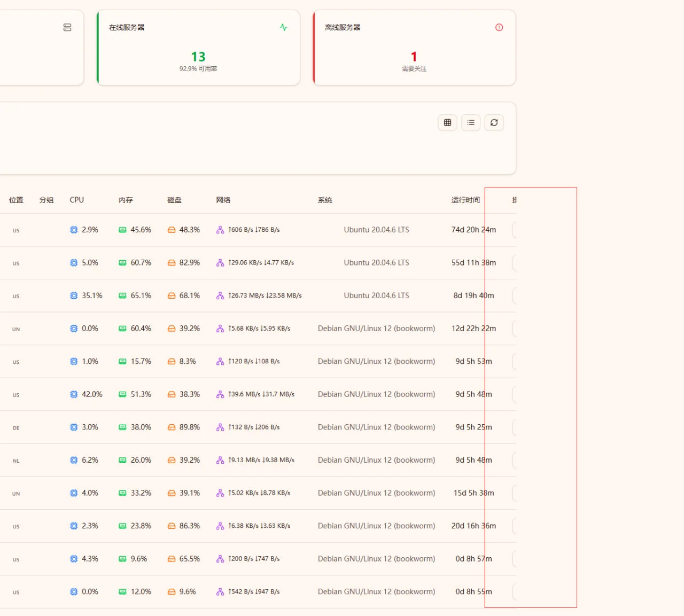Image resolution: width=684 pixels, height=616 pixels.
Task: Click the refresh icon button
Action: (494, 122)
